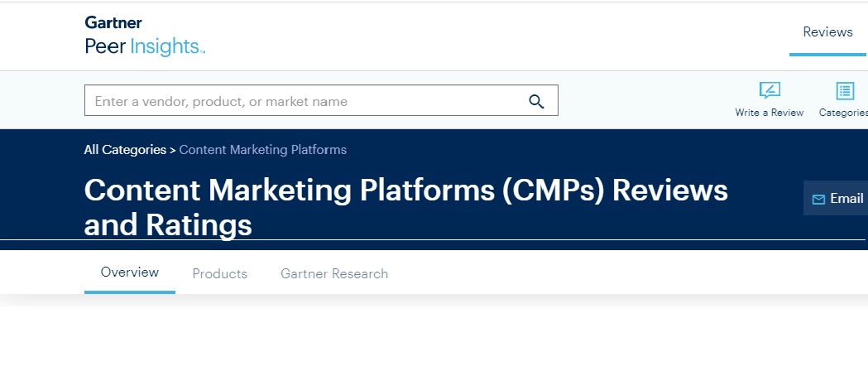Open Content Marketing Platforms breadcrumb link
The height and width of the screenshot is (381, 868).
263,150
